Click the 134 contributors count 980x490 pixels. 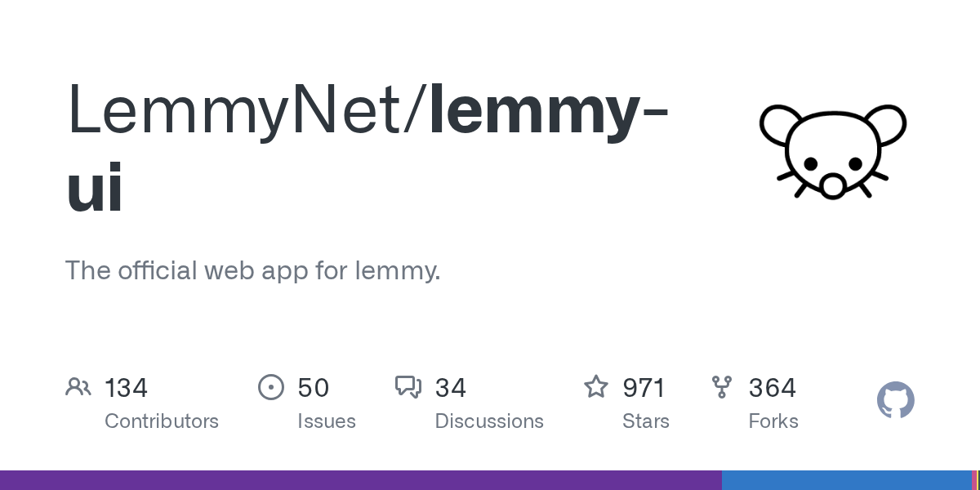coord(126,387)
